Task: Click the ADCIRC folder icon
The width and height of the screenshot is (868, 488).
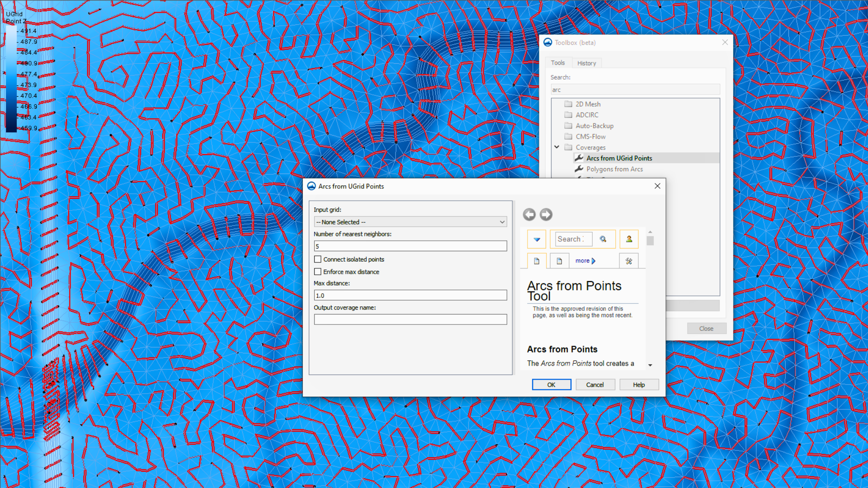Action: point(568,115)
